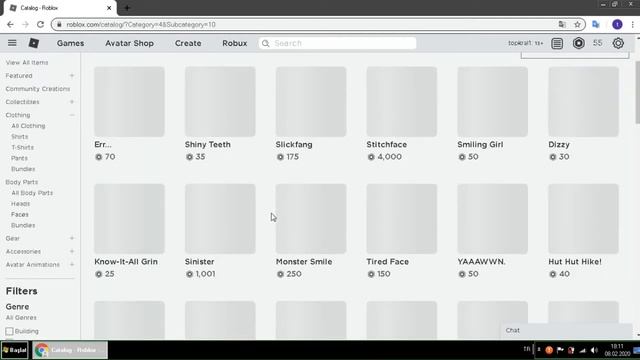
Task: Click the volume icon in system tray
Action: coord(594,350)
